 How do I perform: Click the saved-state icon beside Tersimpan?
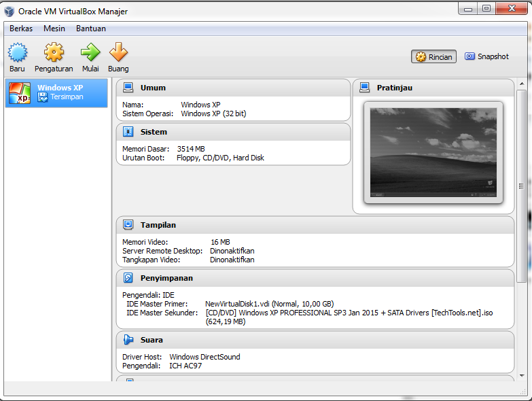43,97
